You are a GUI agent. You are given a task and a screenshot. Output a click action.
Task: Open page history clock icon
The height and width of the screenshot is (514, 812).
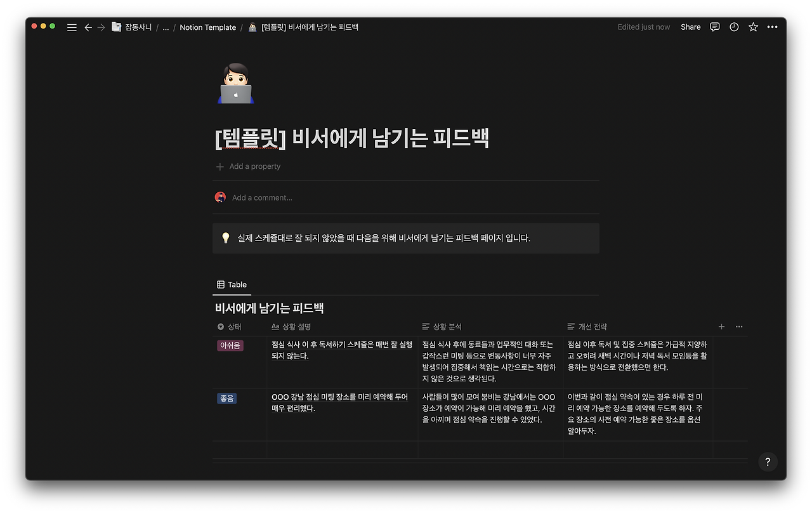(x=734, y=27)
